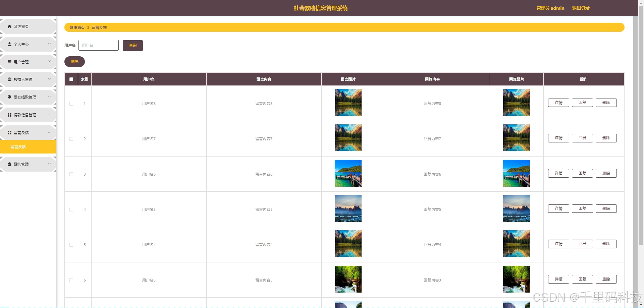Click 退出登录 in the header
The image size is (644, 308).
pyautogui.click(x=581, y=8)
